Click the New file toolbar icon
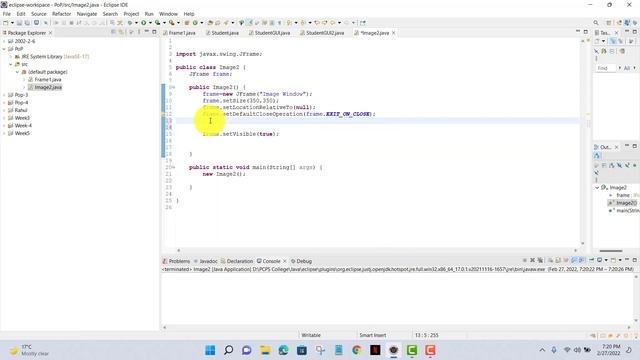Viewport: 640px width, 360px height. click(x=6, y=23)
